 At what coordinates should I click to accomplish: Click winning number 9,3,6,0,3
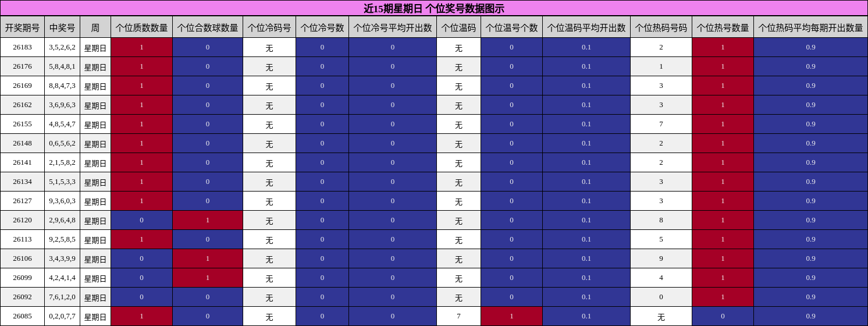(x=62, y=201)
